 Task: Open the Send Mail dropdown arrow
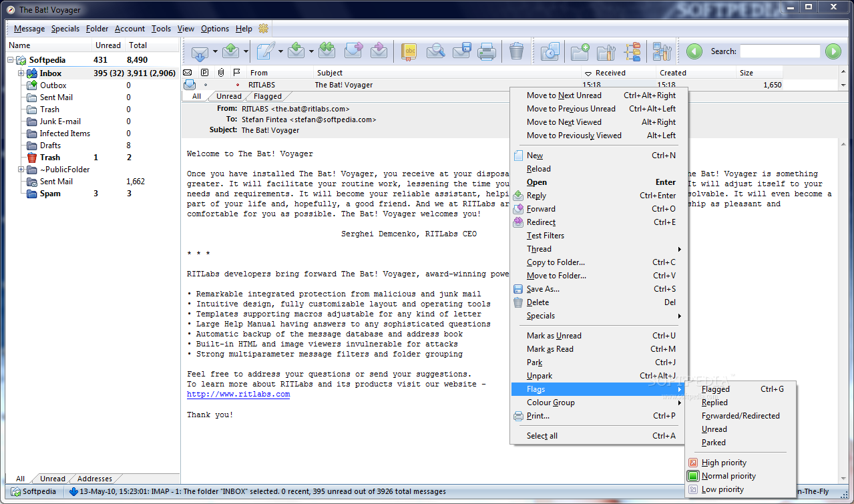(246, 51)
